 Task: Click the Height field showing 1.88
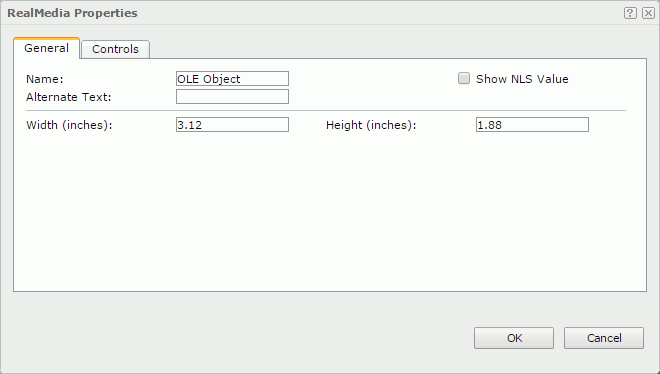(x=532, y=125)
